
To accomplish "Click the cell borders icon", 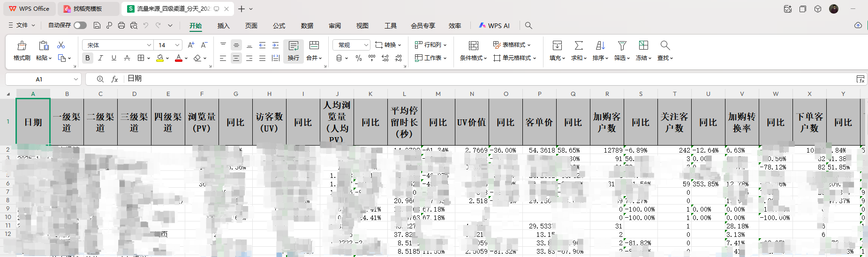I will 141,58.
